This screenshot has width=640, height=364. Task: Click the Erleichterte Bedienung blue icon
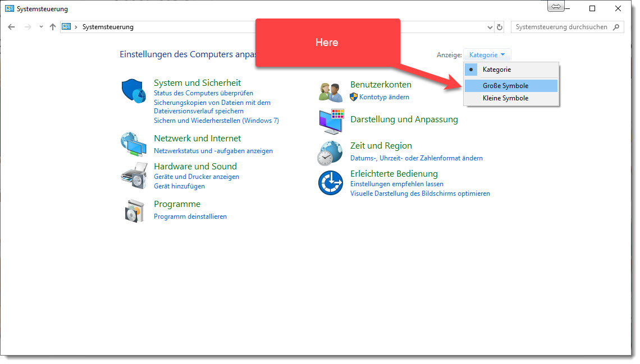331,183
